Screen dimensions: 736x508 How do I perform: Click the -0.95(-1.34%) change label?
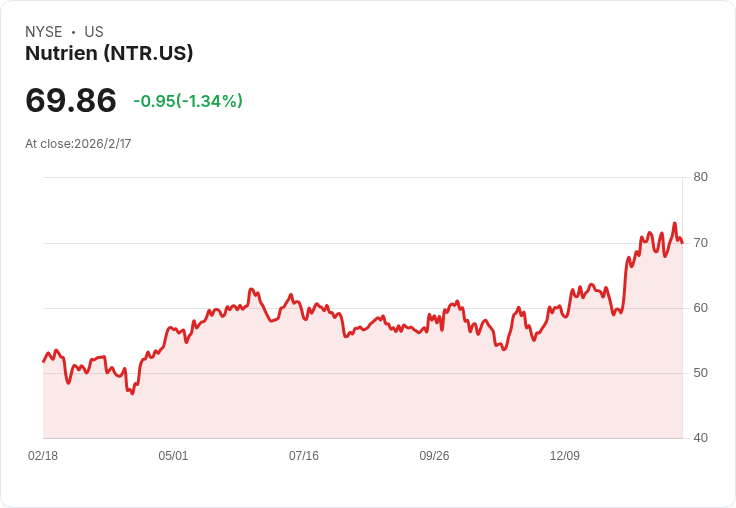[x=188, y=101]
